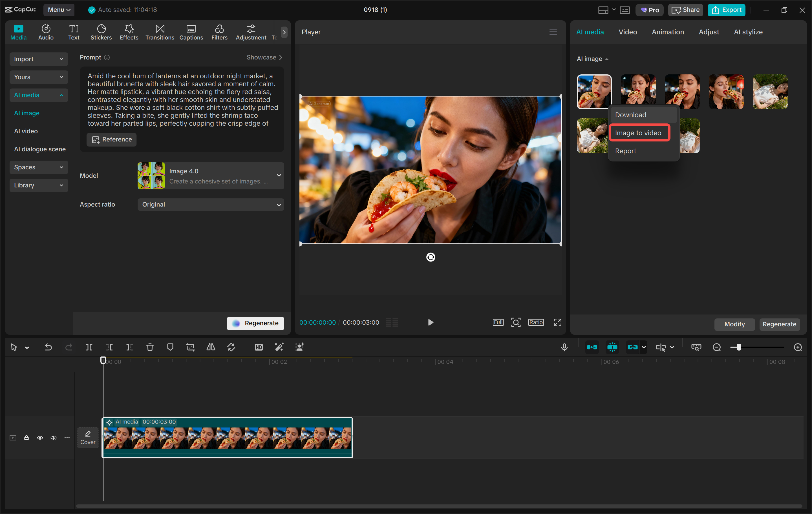Expand the Import dropdown in sidebar
The image size is (812, 514).
coord(38,59)
